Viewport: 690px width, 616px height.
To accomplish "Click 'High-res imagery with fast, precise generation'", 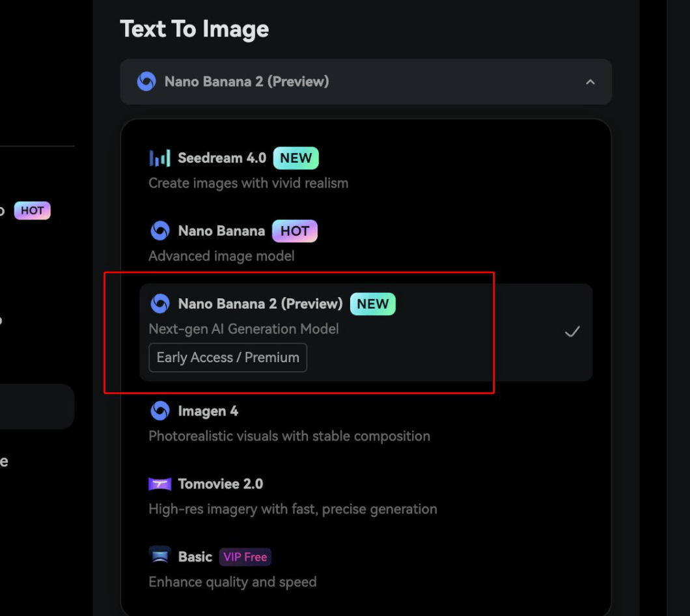I will click(x=293, y=509).
